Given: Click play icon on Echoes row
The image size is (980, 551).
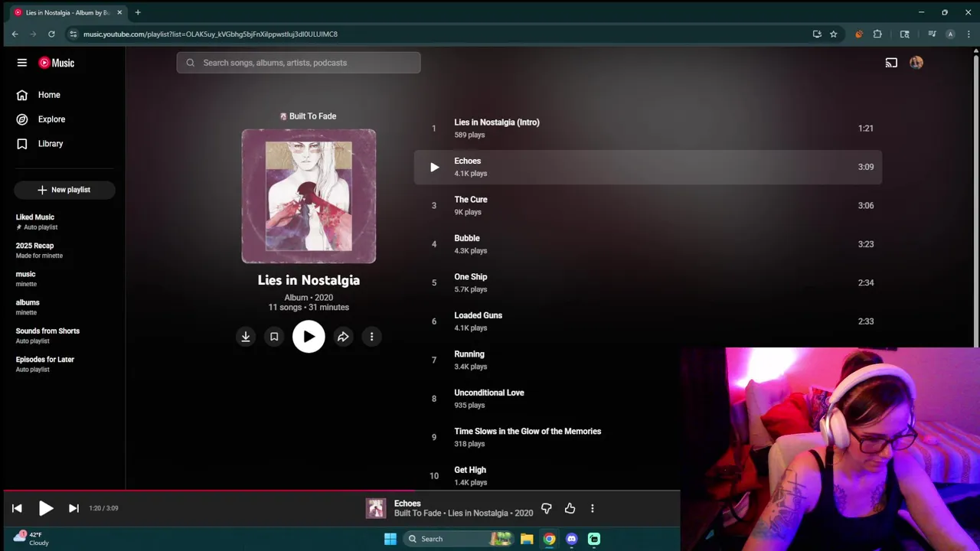Looking at the screenshot, I should pos(434,167).
